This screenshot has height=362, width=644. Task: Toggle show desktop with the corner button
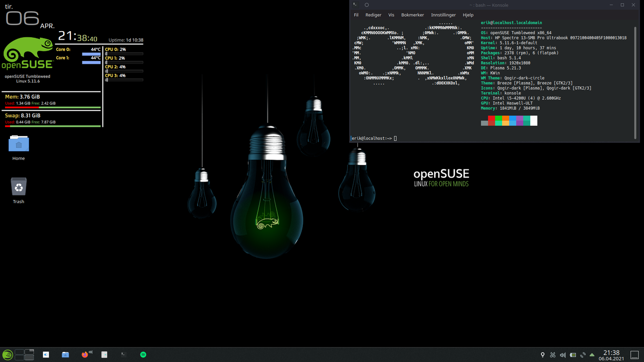pyautogui.click(x=635, y=354)
